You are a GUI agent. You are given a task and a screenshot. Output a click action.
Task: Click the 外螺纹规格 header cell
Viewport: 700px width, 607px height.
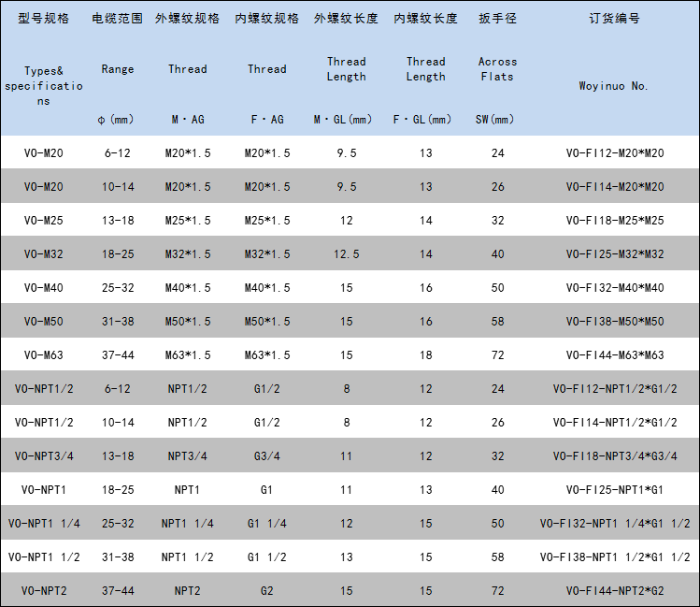click(187, 19)
